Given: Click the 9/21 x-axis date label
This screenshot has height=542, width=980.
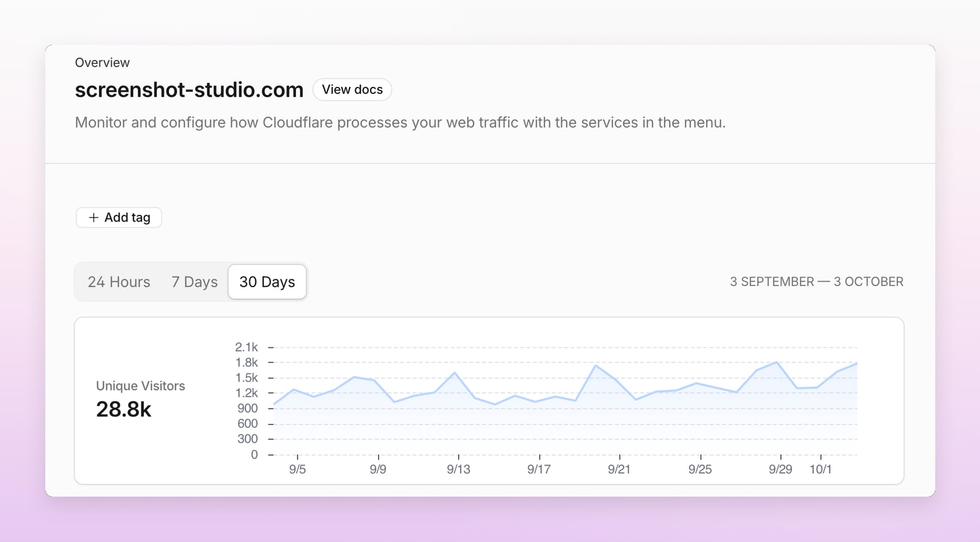Looking at the screenshot, I should click(619, 469).
